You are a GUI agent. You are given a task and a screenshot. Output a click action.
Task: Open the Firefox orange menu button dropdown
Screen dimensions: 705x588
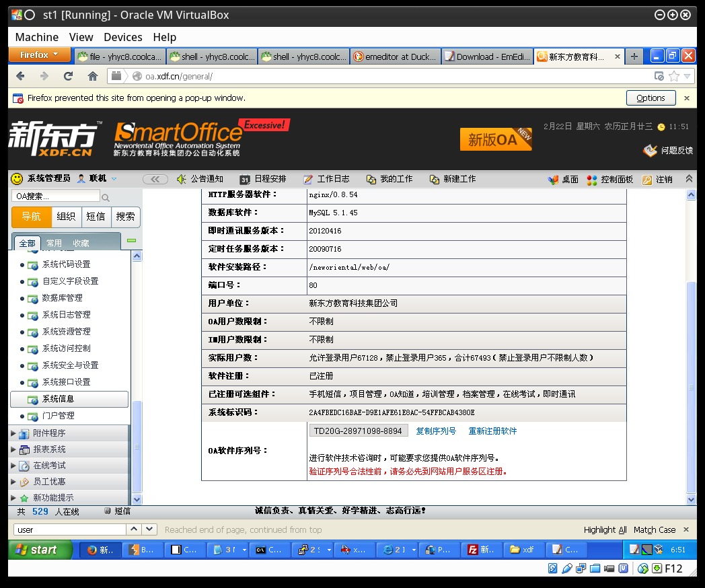point(40,55)
